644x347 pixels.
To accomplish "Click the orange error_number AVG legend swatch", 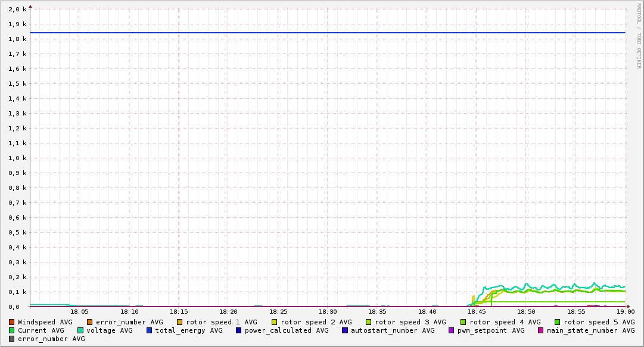I will [89, 322].
